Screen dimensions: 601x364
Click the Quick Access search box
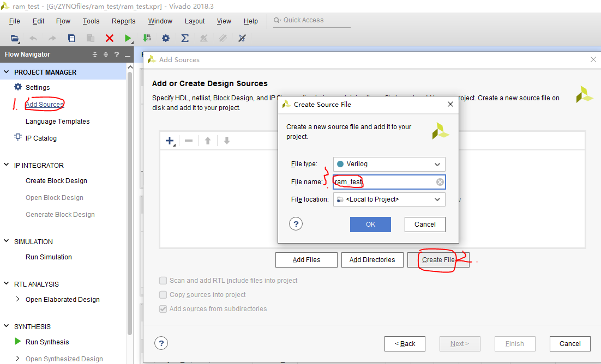point(311,20)
